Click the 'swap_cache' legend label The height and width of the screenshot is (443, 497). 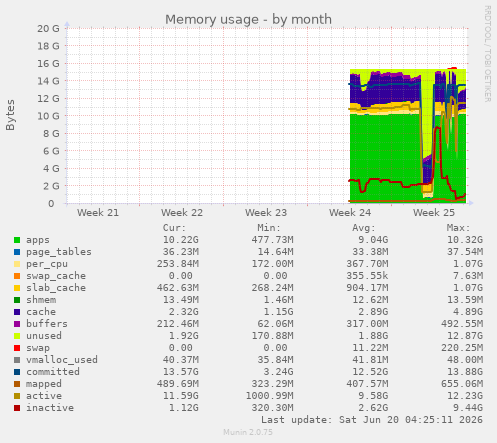[56, 276]
